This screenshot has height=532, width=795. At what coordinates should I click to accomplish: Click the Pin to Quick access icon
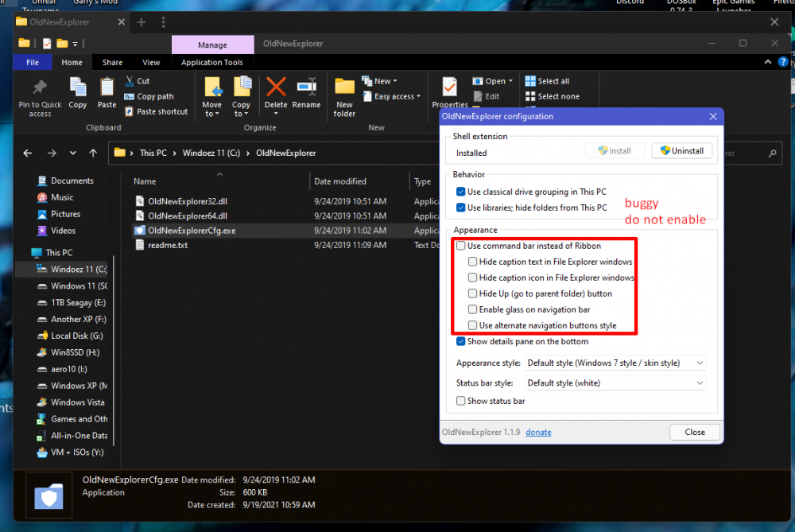pos(40,87)
